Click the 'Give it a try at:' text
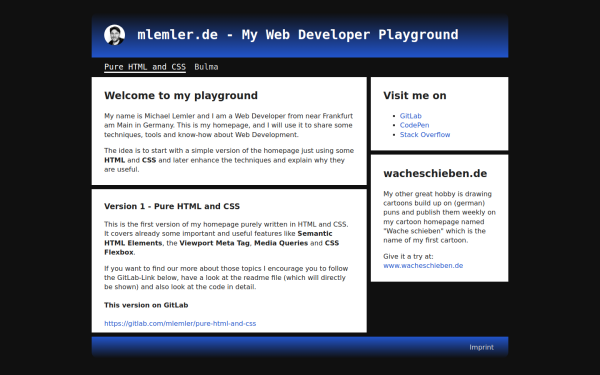600x375 pixels. 408,256
